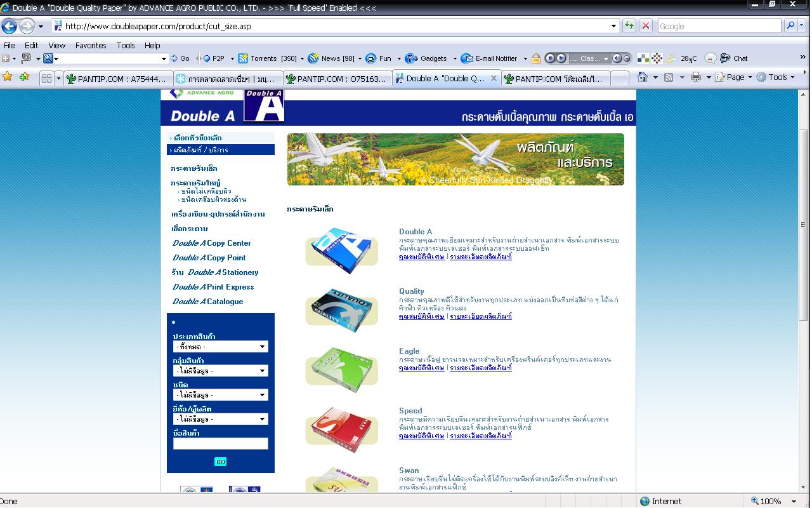This screenshot has width=812, height=508.
Task: Open the ชนิด dropdown
Action: 220,395
